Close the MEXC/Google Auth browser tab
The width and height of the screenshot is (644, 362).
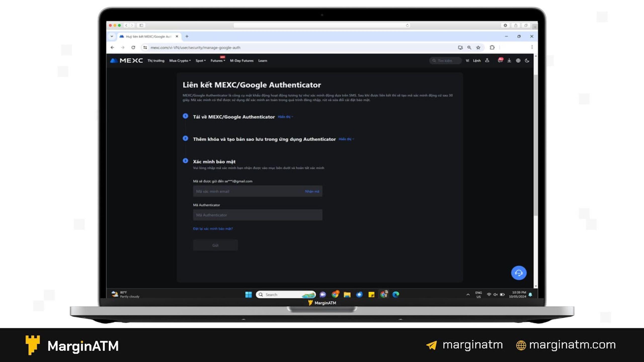point(177,36)
